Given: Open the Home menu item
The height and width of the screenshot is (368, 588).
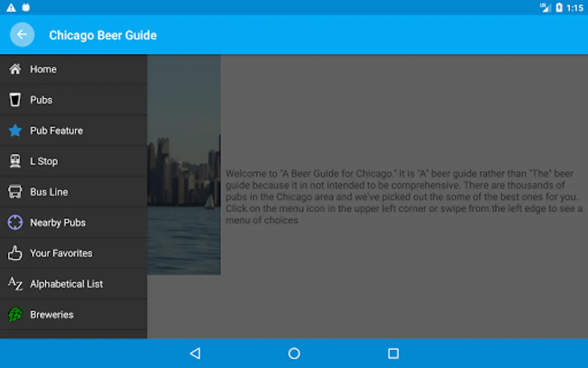Looking at the screenshot, I should click(73, 69).
